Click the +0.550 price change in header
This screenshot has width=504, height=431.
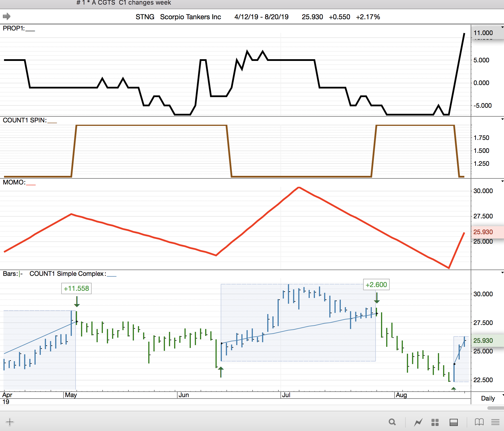point(339,17)
